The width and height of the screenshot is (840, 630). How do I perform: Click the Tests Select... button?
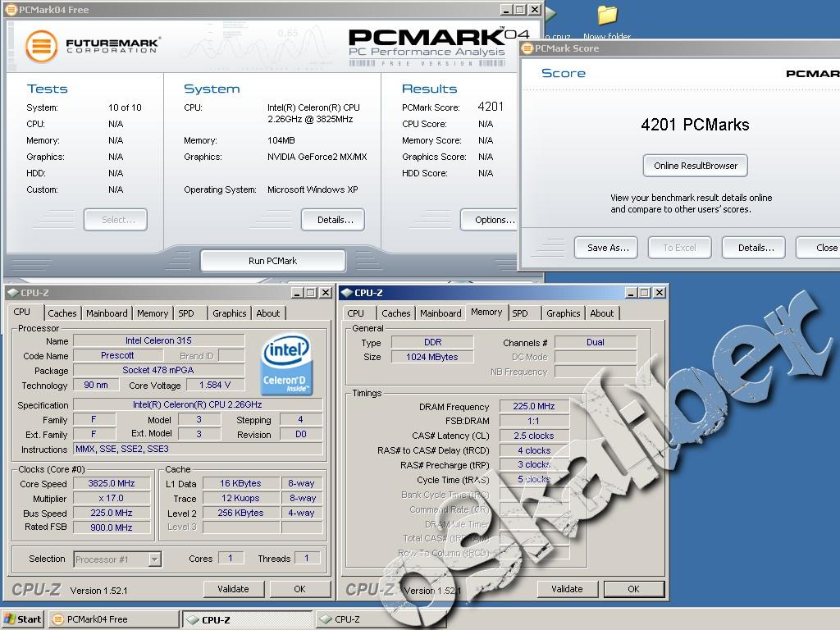point(116,220)
